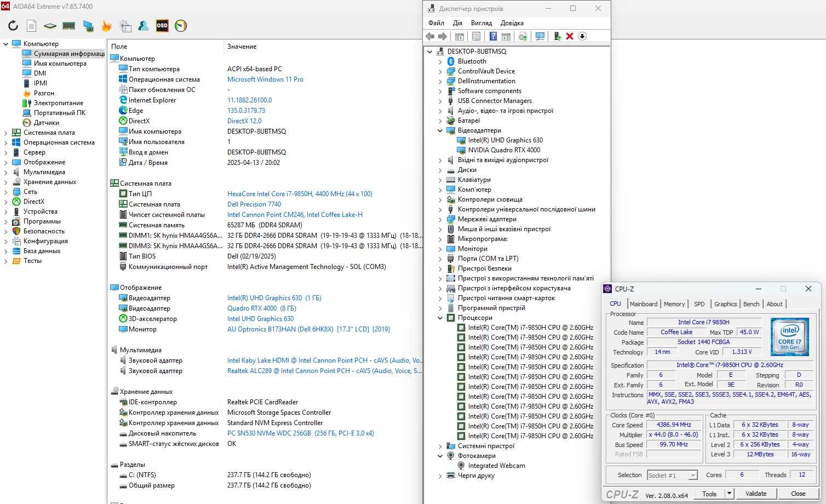The image size is (826, 504).
Task: Open the monitor diagnostics icon in AIDA64 toolbar
Action: coord(88,26)
